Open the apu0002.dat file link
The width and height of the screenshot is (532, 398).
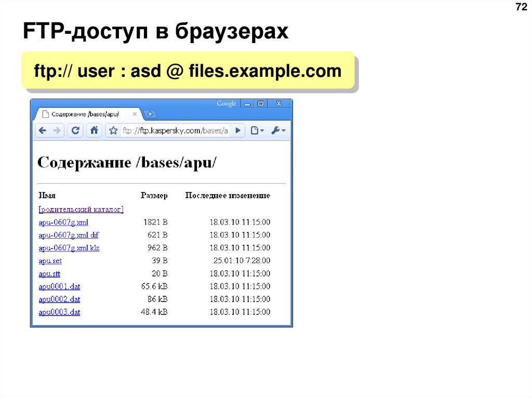click(x=59, y=299)
